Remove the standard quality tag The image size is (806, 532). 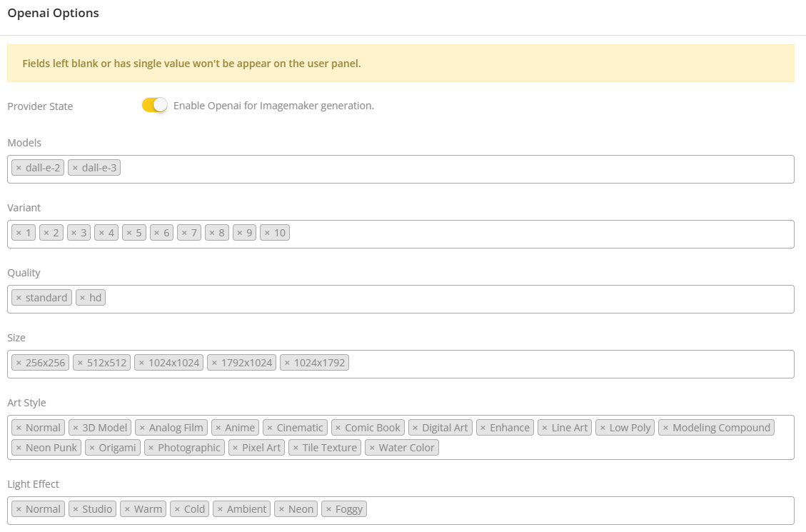[19, 298]
